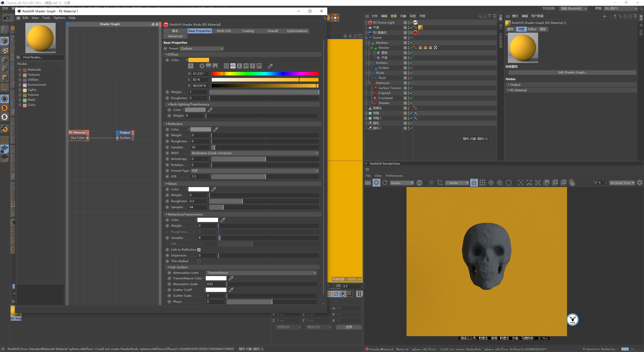The image size is (644, 352).
Task: Switch to the Multi-SSS tab
Action: point(224,31)
